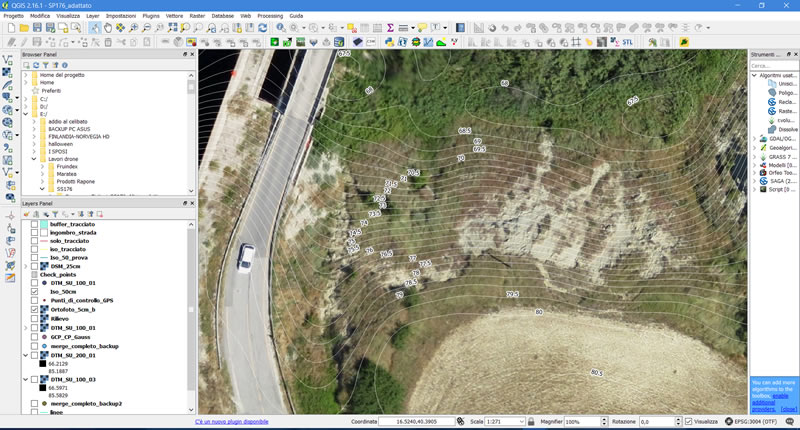800x430 pixels.
Task: Click the black color swatch under DTM_SU_200_01
Action: point(43,364)
